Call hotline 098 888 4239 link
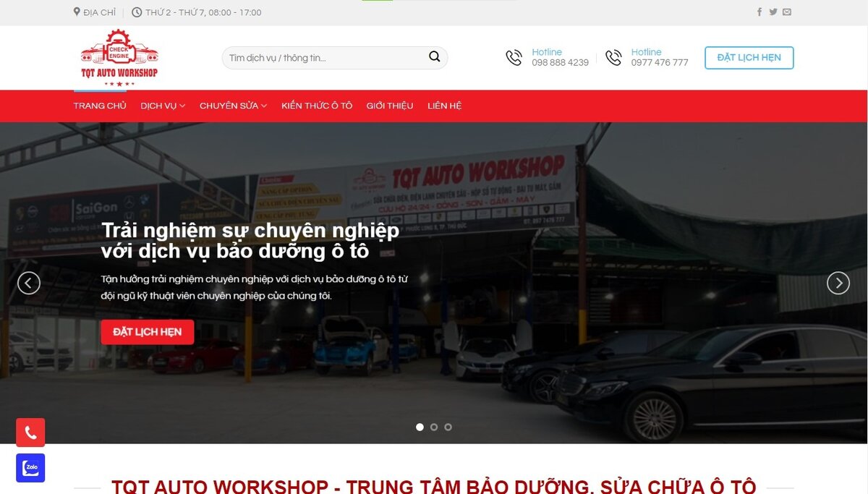Screen dimensions: 868x494 [560, 63]
